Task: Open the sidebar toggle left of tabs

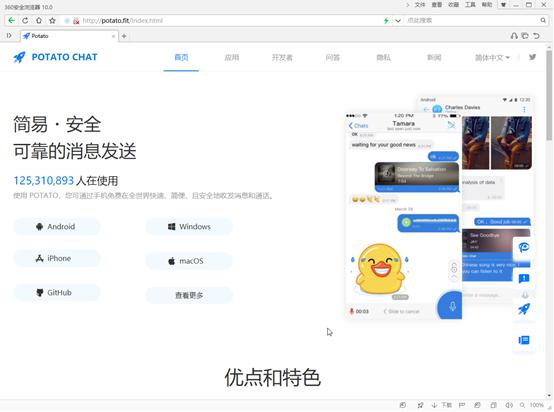Action: pos(9,36)
